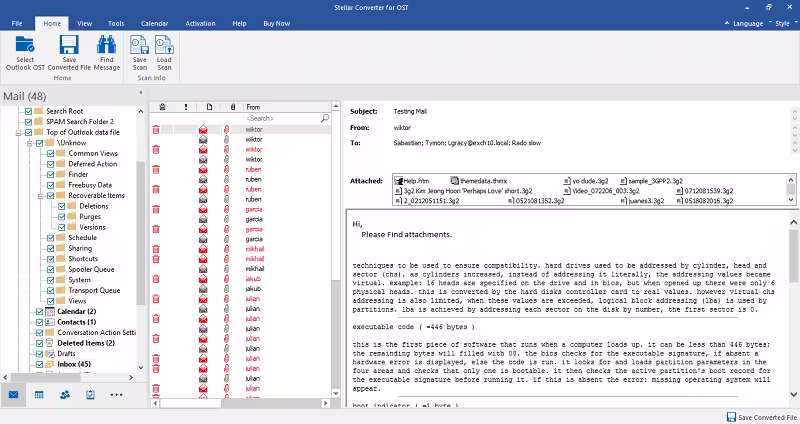Toggle Inbox (45) checkbox

coord(39,364)
